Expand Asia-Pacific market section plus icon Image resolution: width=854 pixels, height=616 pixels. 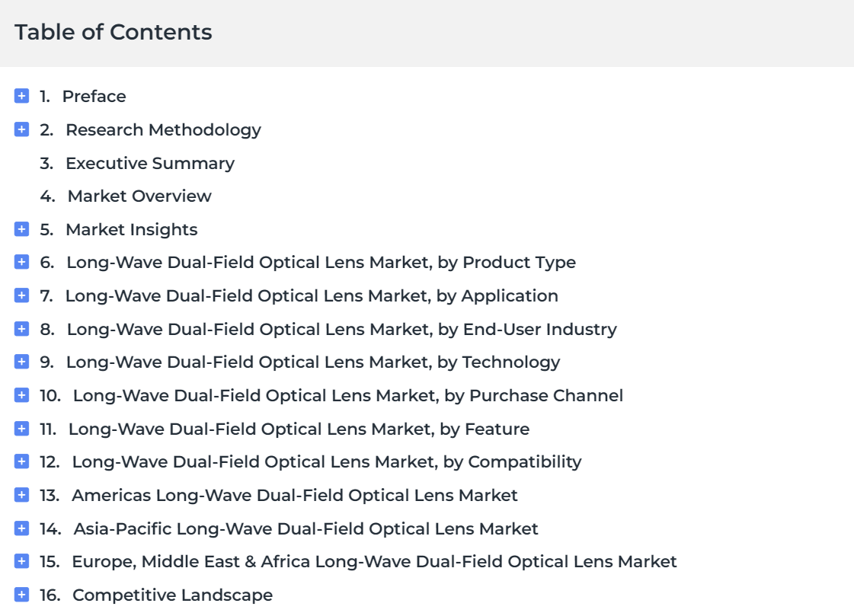coord(22,528)
